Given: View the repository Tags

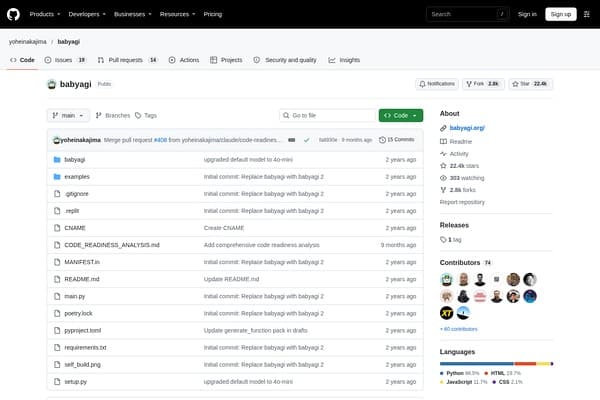Looking at the screenshot, I should tap(146, 116).
